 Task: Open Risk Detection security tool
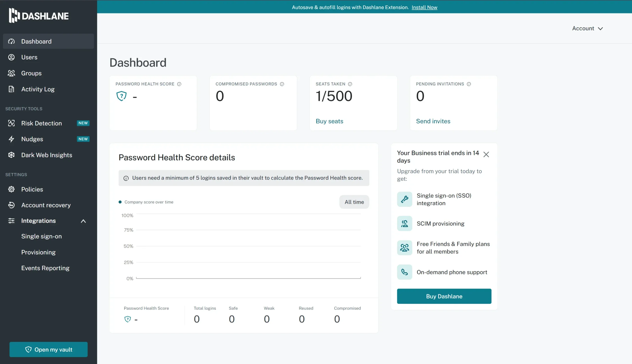[12, 123]
